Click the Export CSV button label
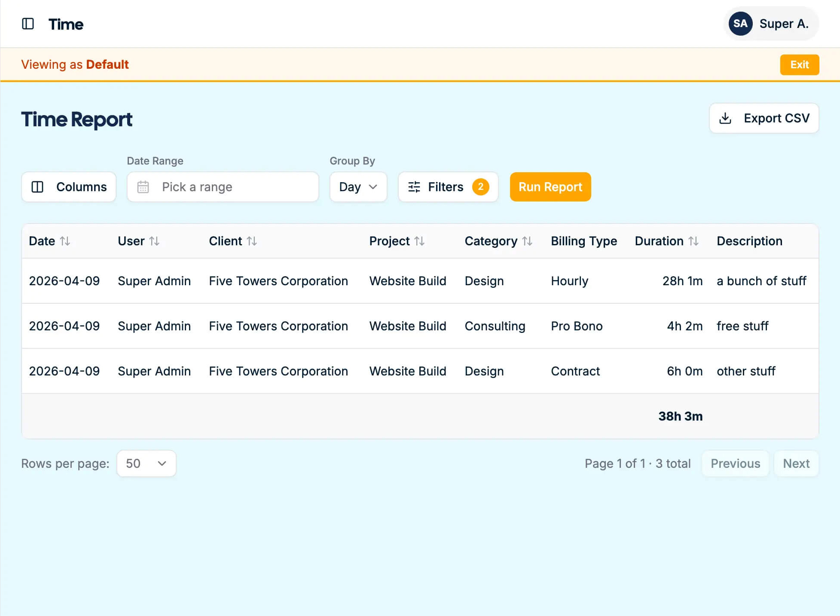840x616 pixels. pos(777,118)
